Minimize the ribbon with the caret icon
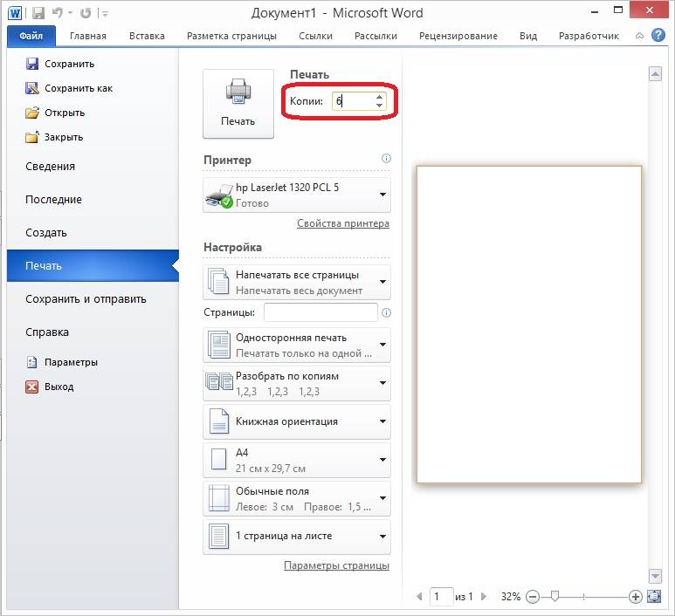Screen dimensions: 675x616 tap(640, 35)
